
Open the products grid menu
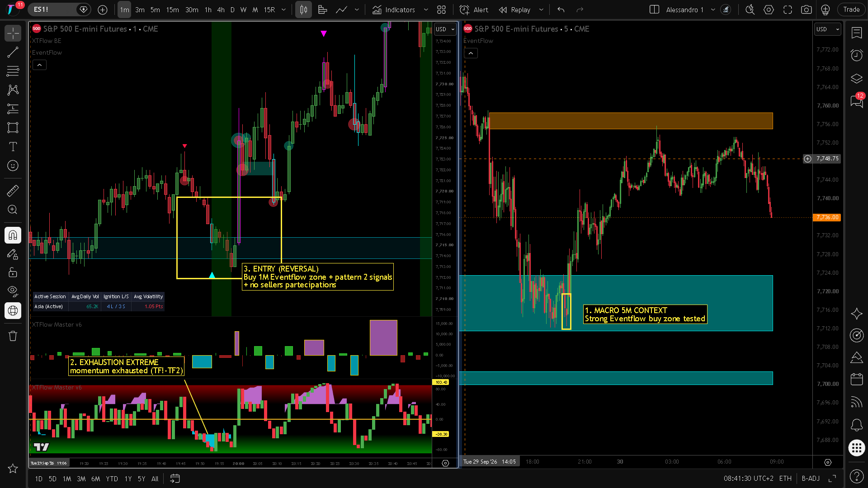click(857, 448)
